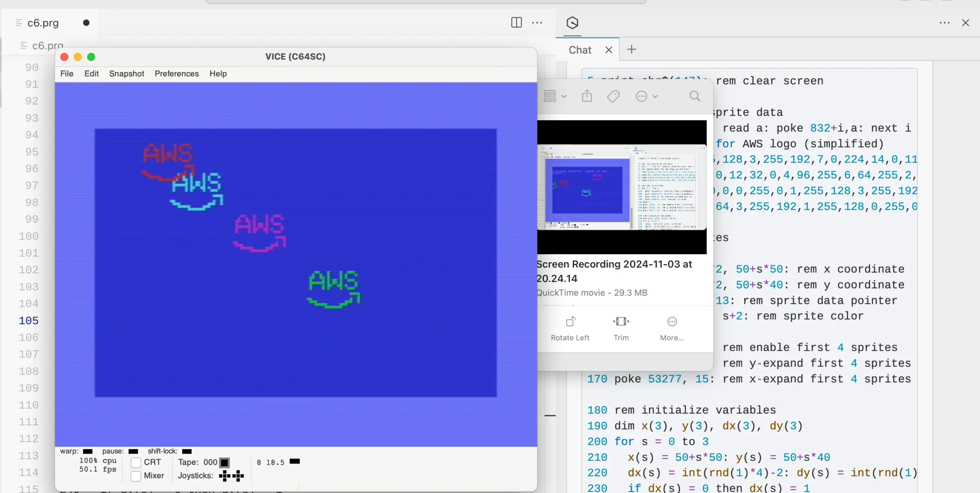Open the Snapshot menu in VICE
Screen dimensions: 980x493
coord(126,73)
